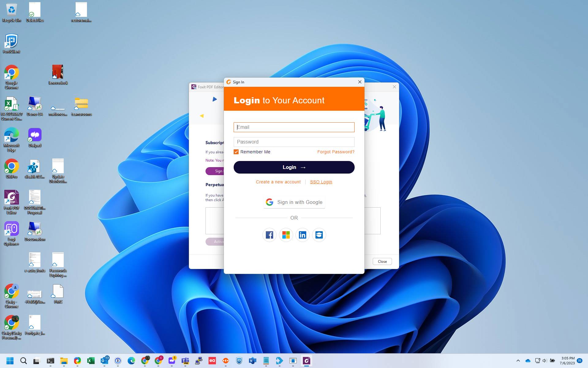Image resolution: width=588 pixels, height=368 pixels.
Task: Click the Facebook sign-in icon
Action: tap(269, 235)
